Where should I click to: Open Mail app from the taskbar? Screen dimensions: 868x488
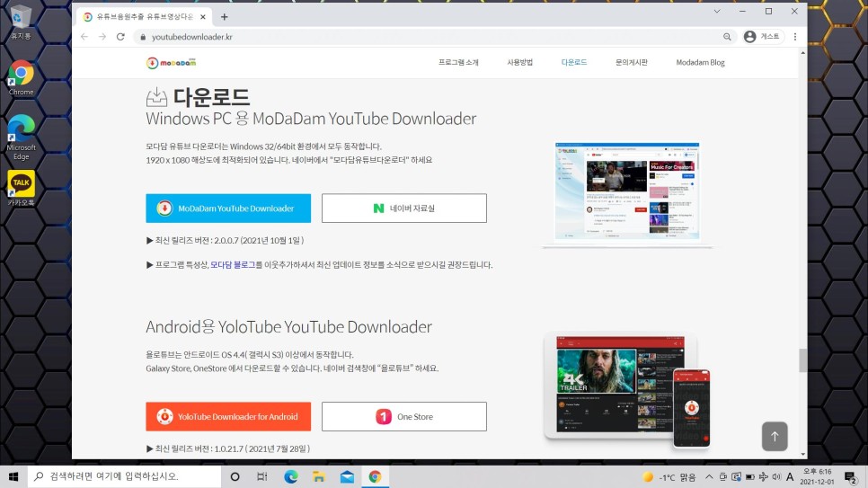coord(347,476)
